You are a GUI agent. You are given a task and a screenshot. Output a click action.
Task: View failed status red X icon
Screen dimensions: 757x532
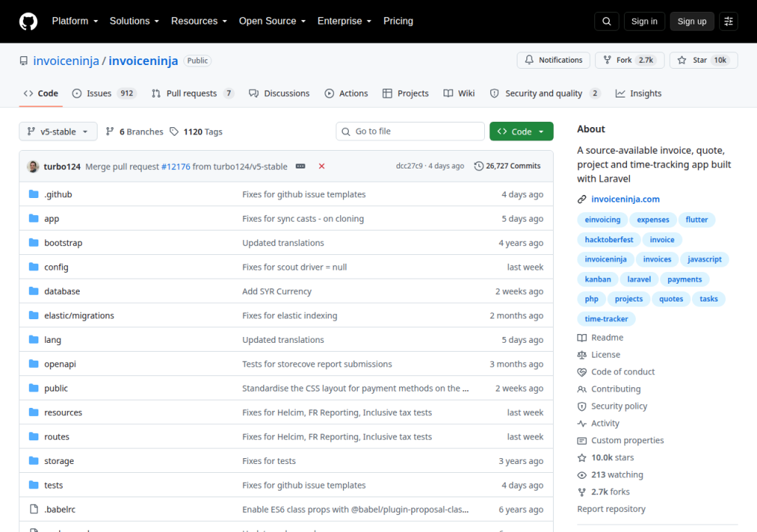point(322,166)
